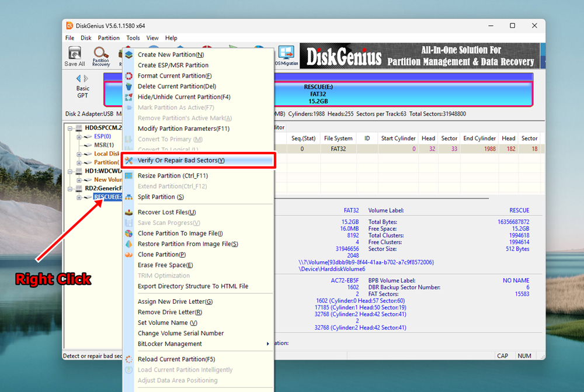This screenshot has width=584, height=392.
Task: Click the Delete Current Partition bin icon
Action: tap(129, 86)
